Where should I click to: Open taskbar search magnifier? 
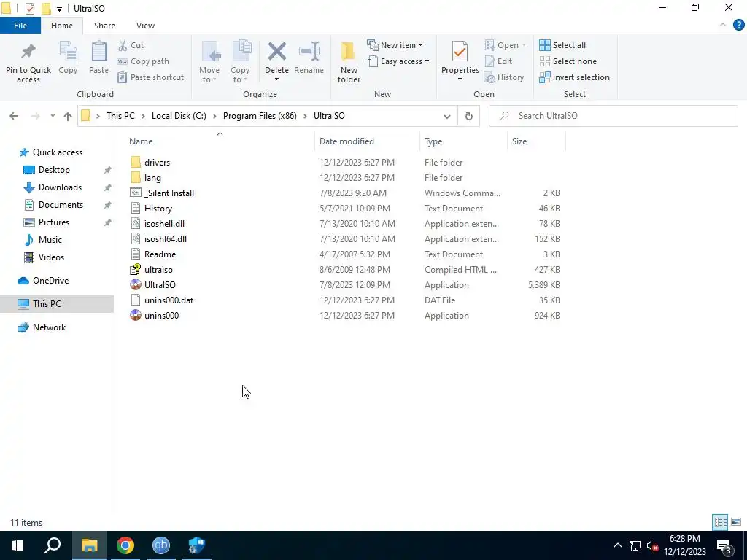click(53, 545)
